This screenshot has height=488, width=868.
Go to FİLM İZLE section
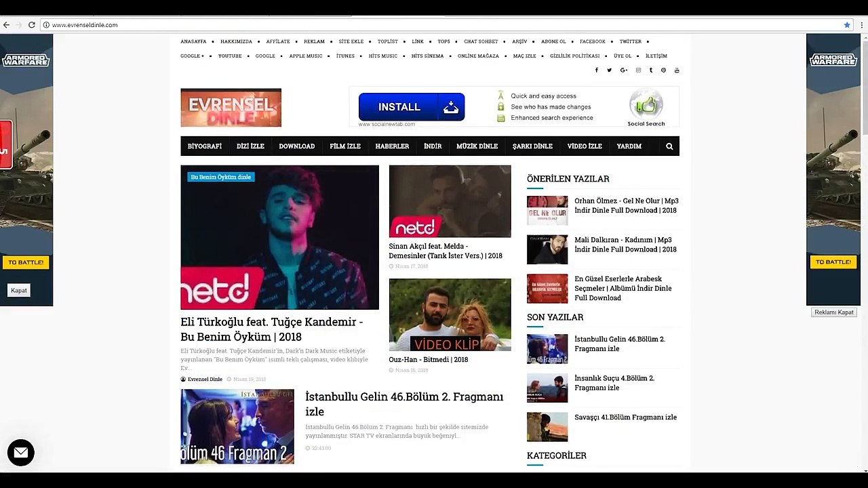345,146
